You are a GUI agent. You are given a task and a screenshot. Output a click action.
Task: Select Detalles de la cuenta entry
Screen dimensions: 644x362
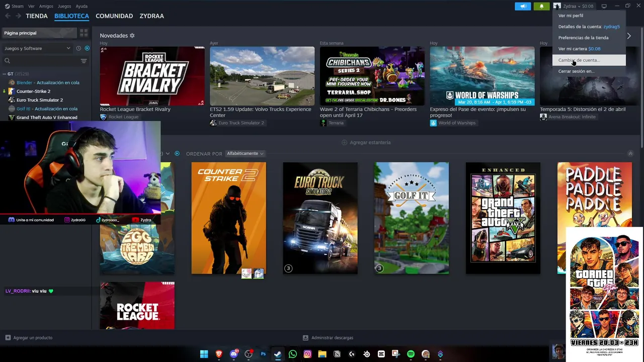click(589, 27)
